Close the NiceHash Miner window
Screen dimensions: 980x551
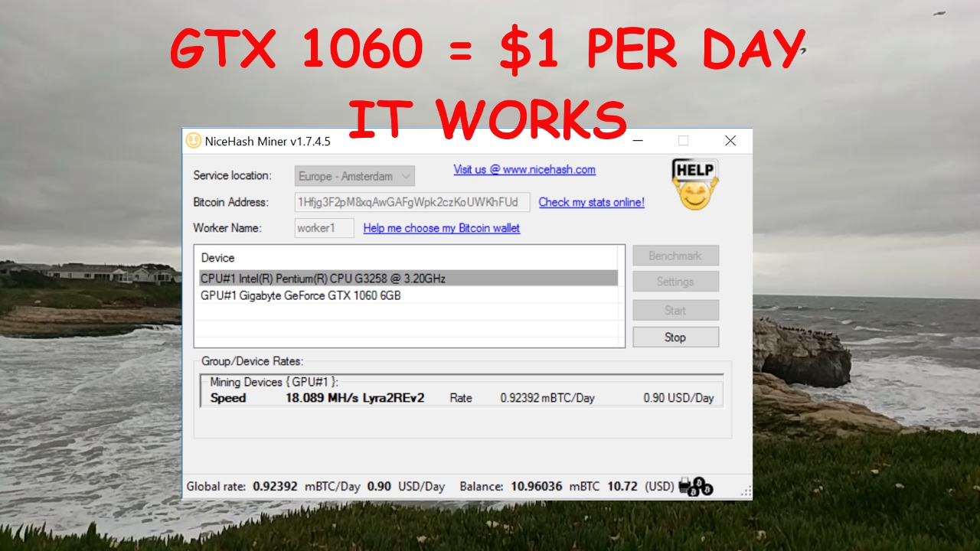[730, 141]
